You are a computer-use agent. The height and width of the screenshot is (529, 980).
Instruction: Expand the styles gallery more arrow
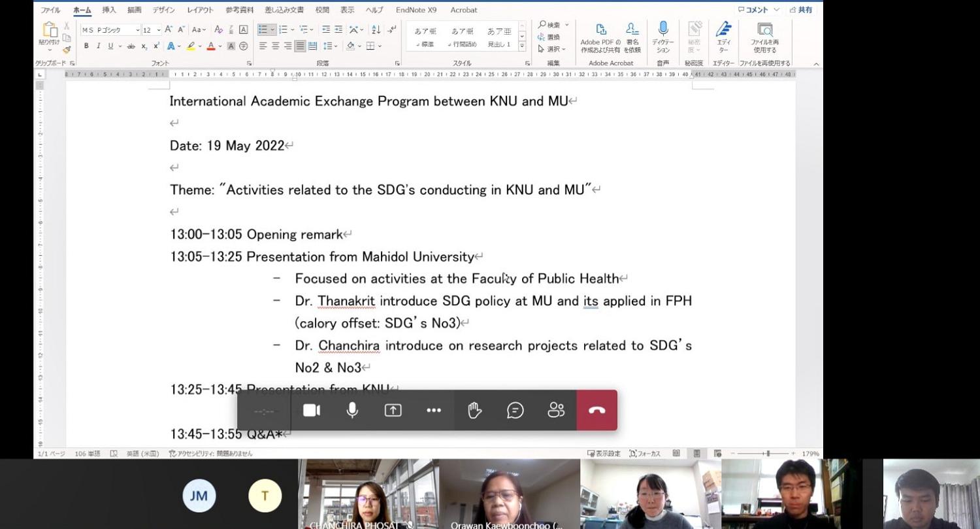[x=522, y=47]
